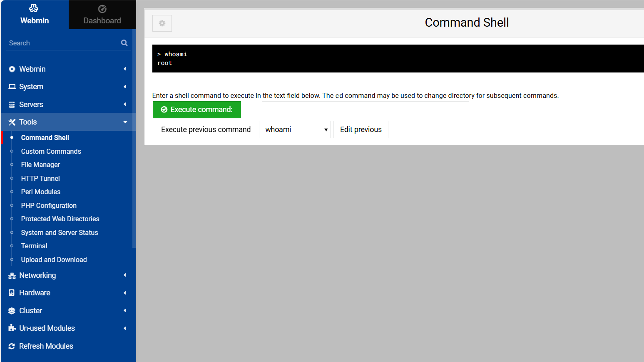Switch to the Dashboard tab
The width and height of the screenshot is (644, 362).
(102, 15)
